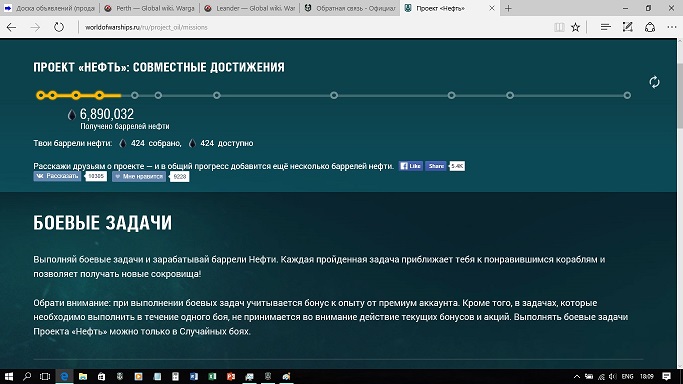Click the last milestone on progress bar
The height and width of the screenshot is (384, 683).
point(627,95)
